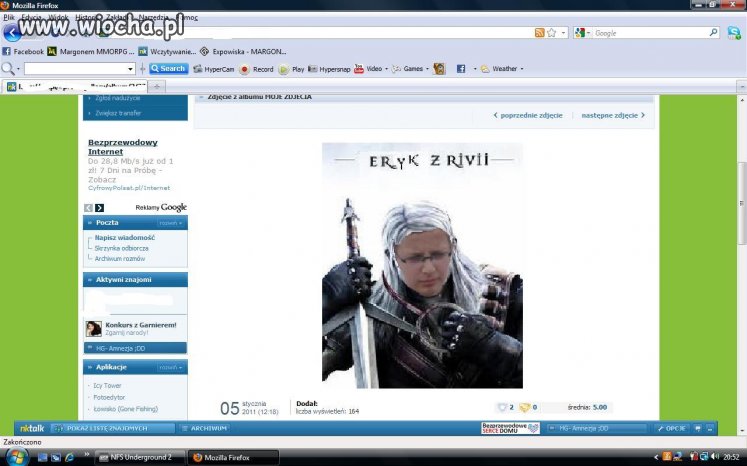
Task: Click the RSS feed icon in address bar
Action: (x=539, y=33)
